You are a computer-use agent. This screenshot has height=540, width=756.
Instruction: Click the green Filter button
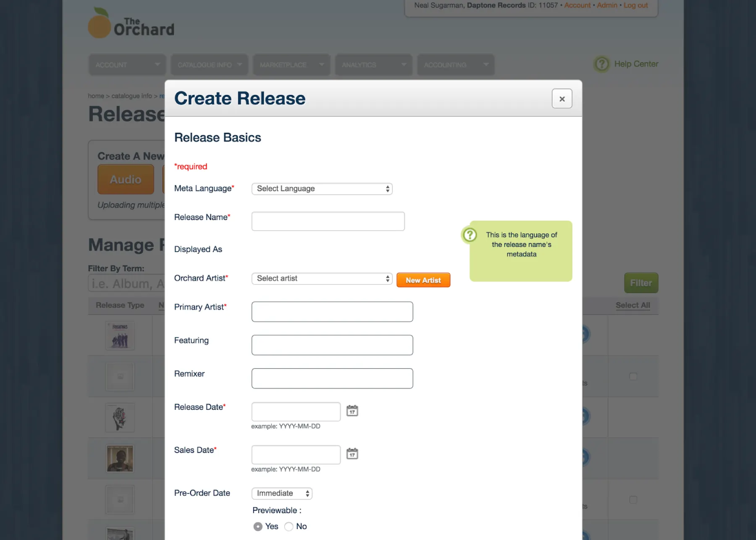point(641,283)
